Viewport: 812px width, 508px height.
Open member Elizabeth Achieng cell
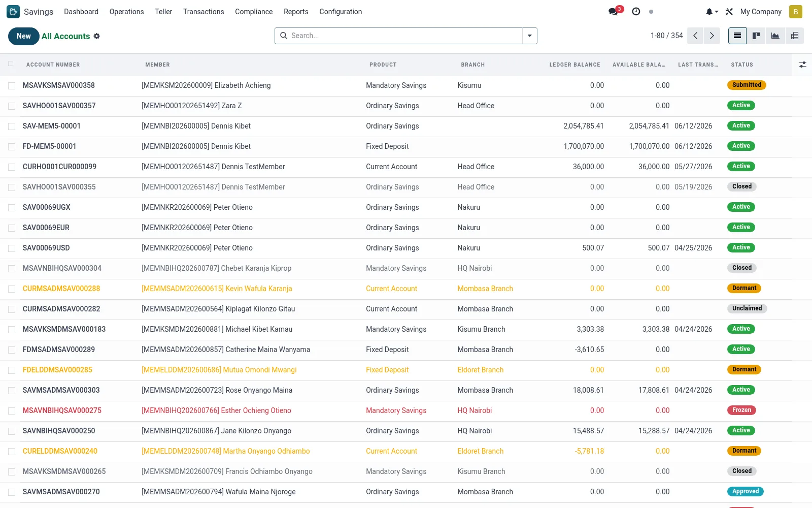[x=206, y=85]
